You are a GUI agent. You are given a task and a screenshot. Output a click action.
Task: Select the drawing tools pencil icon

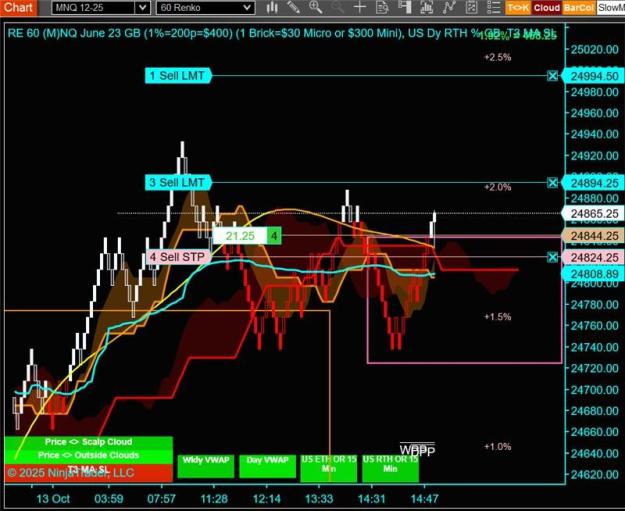click(293, 7)
